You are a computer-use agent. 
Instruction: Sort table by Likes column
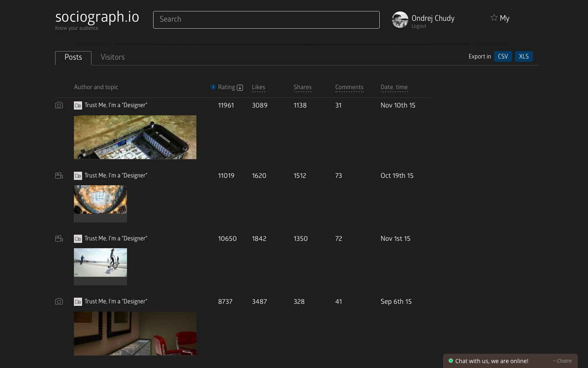pyautogui.click(x=258, y=87)
